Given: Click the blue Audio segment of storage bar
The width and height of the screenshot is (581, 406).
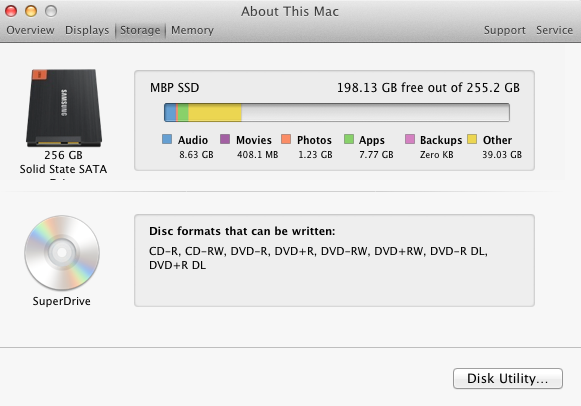Looking at the screenshot, I should [x=170, y=113].
